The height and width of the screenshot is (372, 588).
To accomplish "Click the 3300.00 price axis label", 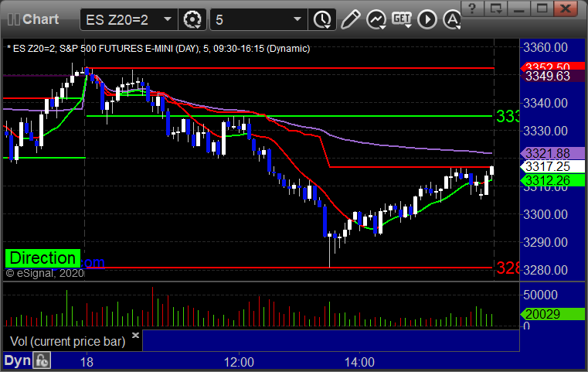I will coord(546,214).
